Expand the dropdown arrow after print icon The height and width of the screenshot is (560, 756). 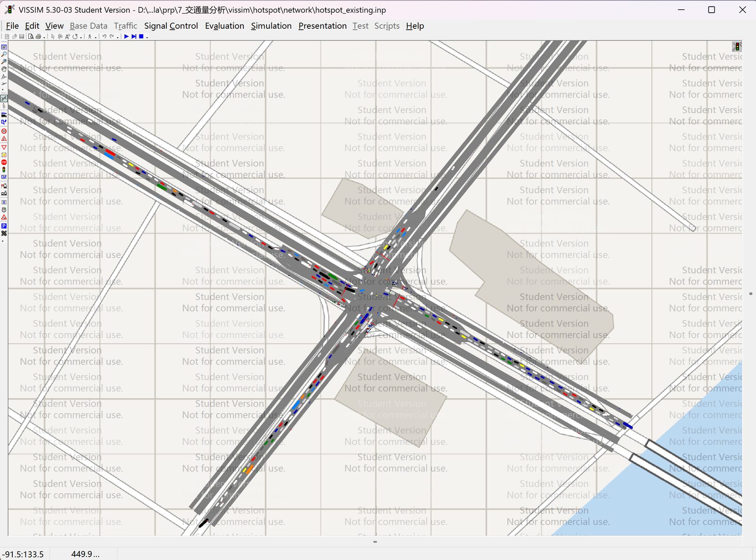click(44, 37)
